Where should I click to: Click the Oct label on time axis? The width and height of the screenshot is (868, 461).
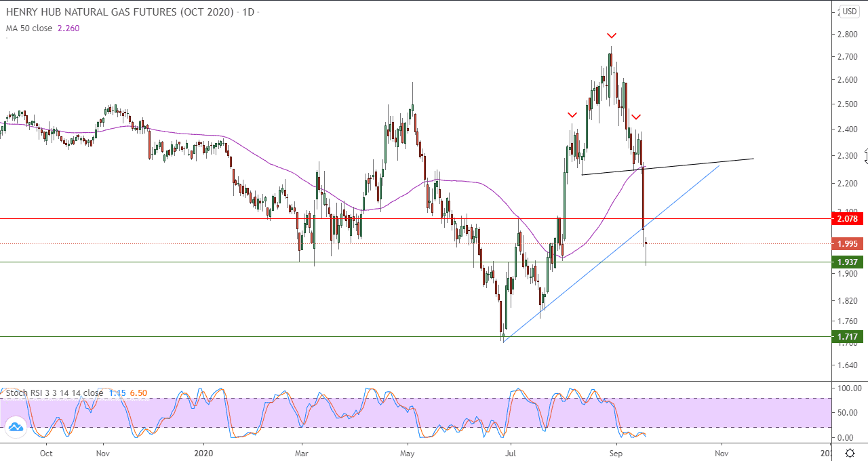[x=46, y=453]
